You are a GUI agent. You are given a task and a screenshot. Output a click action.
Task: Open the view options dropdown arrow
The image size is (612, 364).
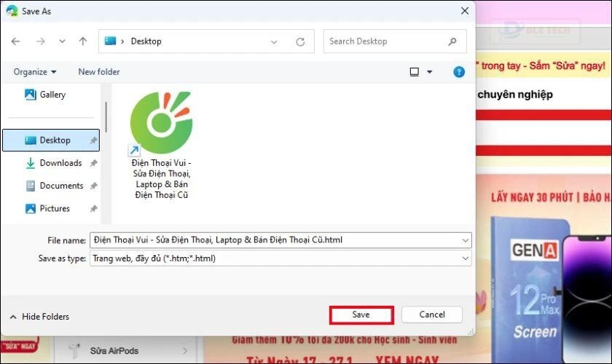coord(429,72)
